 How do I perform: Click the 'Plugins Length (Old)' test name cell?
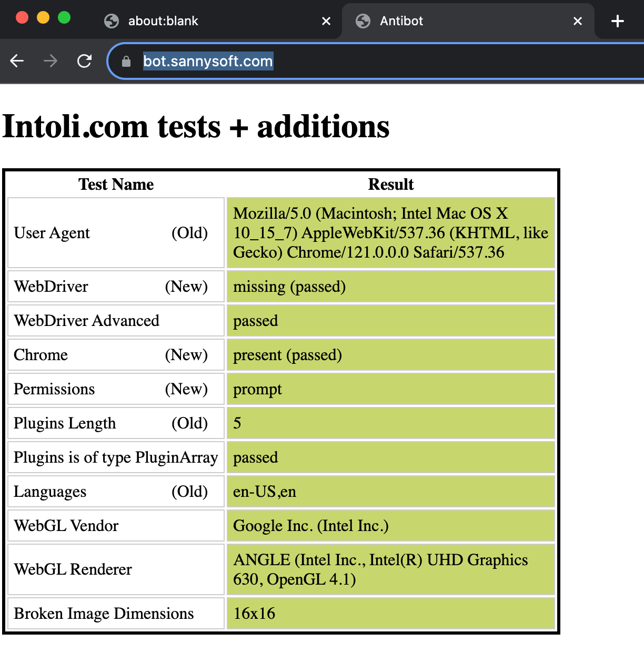(x=116, y=423)
